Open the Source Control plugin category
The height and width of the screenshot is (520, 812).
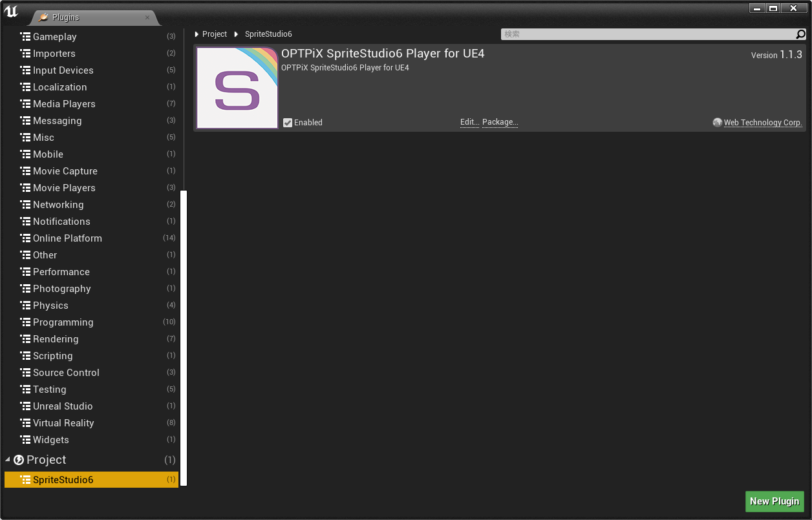(91, 373)
